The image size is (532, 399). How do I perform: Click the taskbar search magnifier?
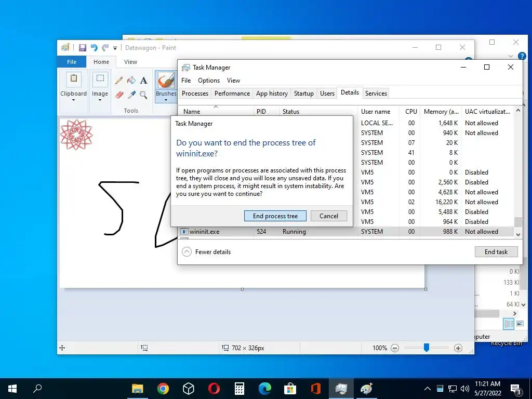[37, 389]
